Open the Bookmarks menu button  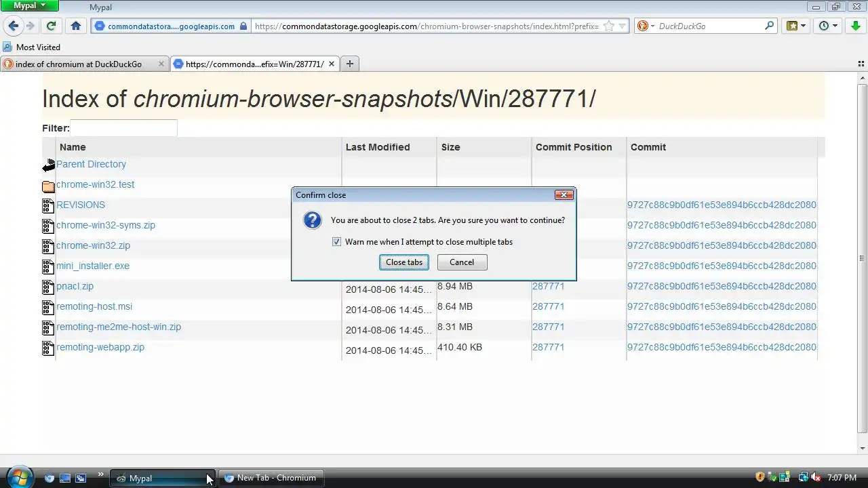(x=791, y=26)
